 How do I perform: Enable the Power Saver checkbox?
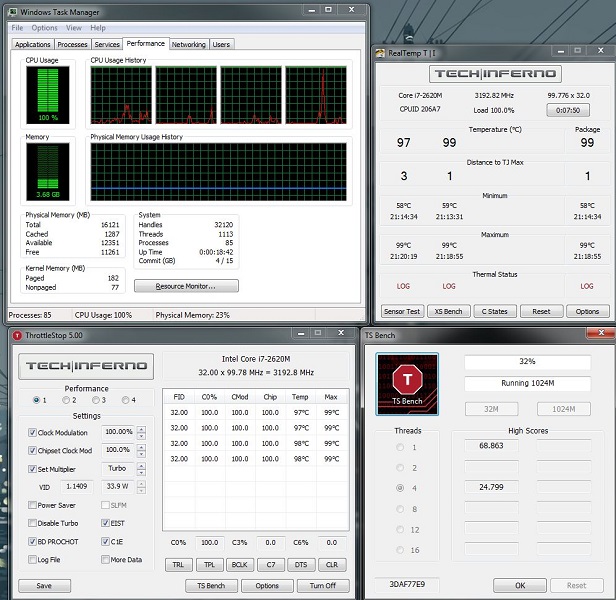tap(32, 505)
